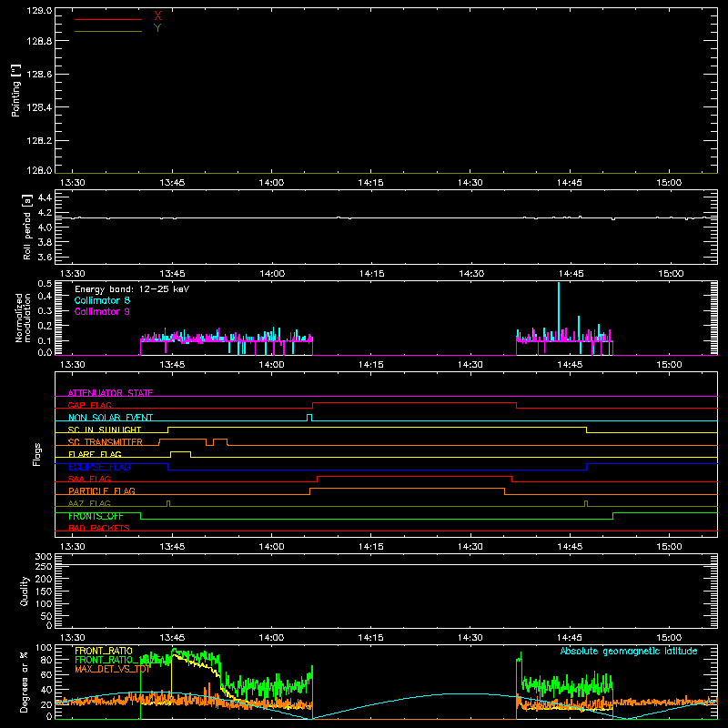Click the olive Y legend line
Viewport: 728px width, 728px height.
point(108,31)
